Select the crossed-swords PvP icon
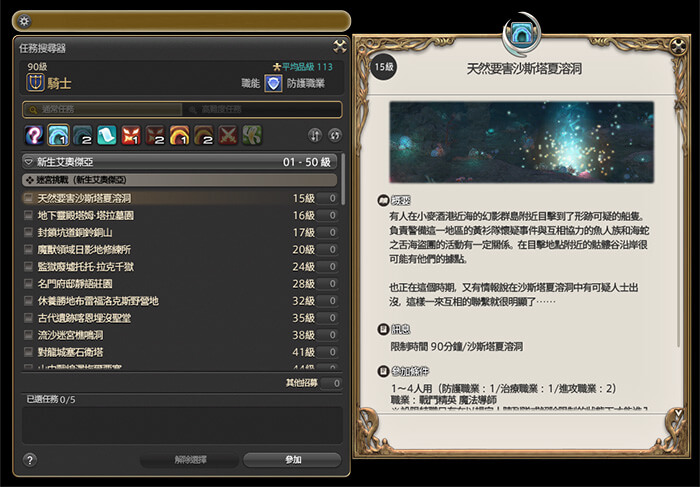700x487 pixels. 228,135
